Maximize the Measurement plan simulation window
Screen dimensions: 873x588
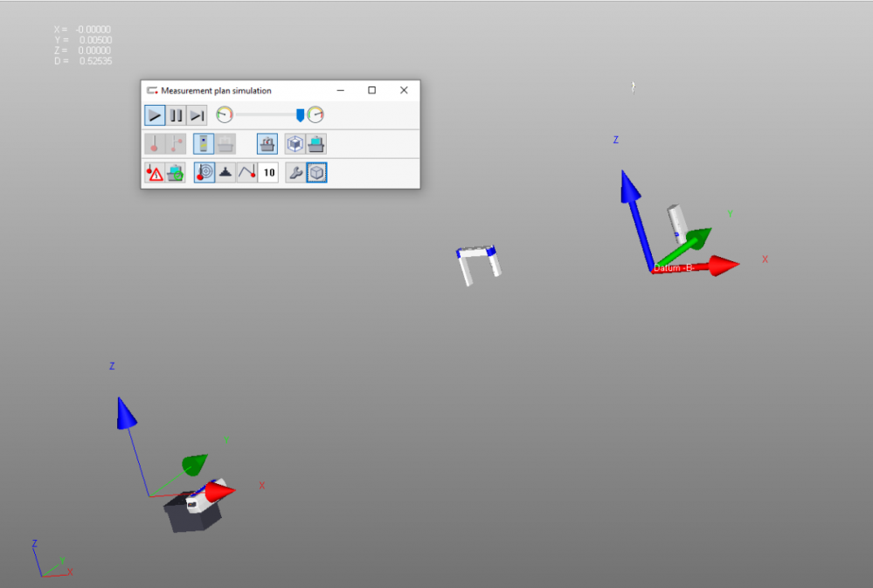coord(372,90)
